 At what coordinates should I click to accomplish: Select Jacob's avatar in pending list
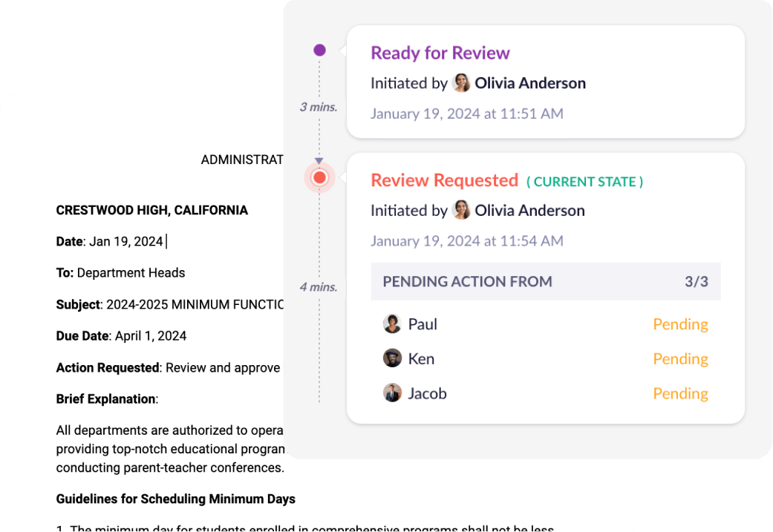(392, 393)
